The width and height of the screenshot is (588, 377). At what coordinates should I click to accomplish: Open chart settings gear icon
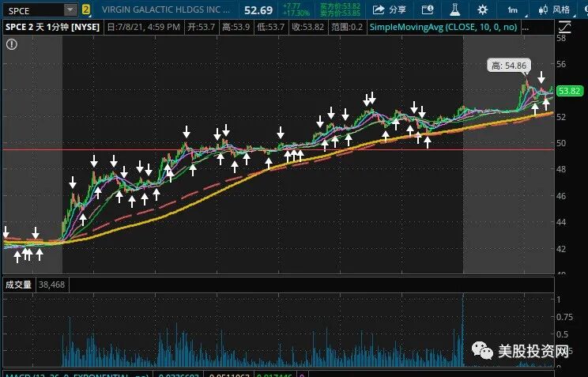483,9
